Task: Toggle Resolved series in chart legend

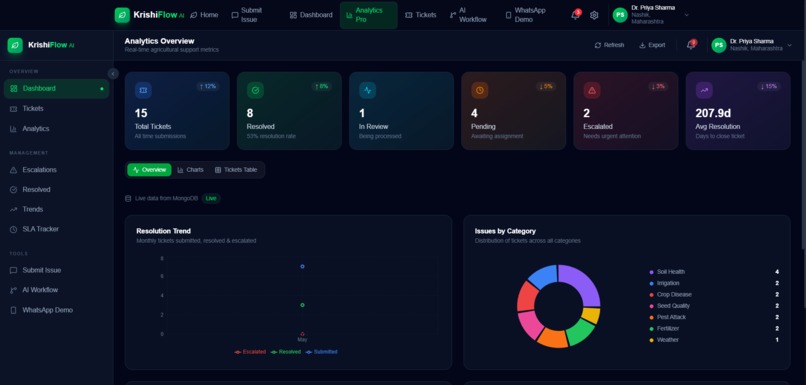Action: coord(286,352)
